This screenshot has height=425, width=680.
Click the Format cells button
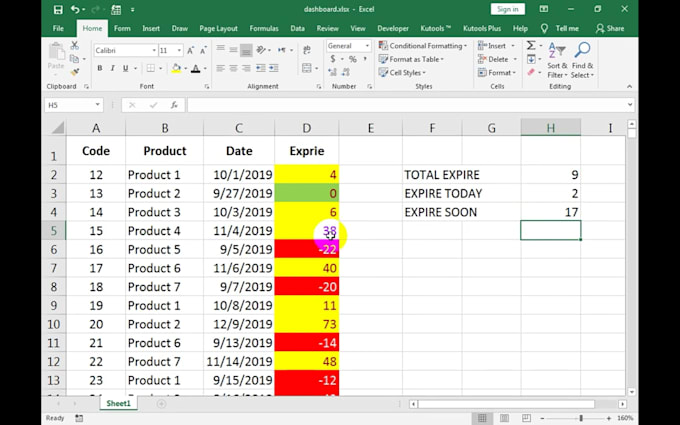pos(497,72)
